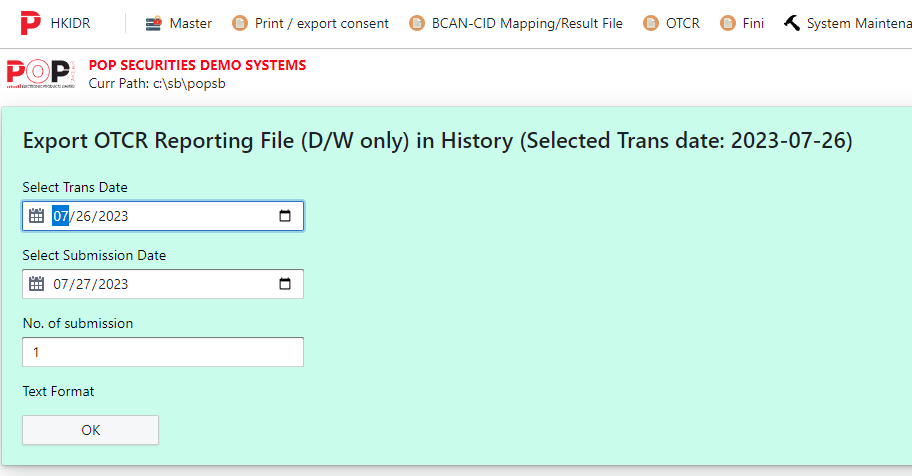Open date picker for Select Trans Date
Screen dimensions: 912x476
pos(284,216)
